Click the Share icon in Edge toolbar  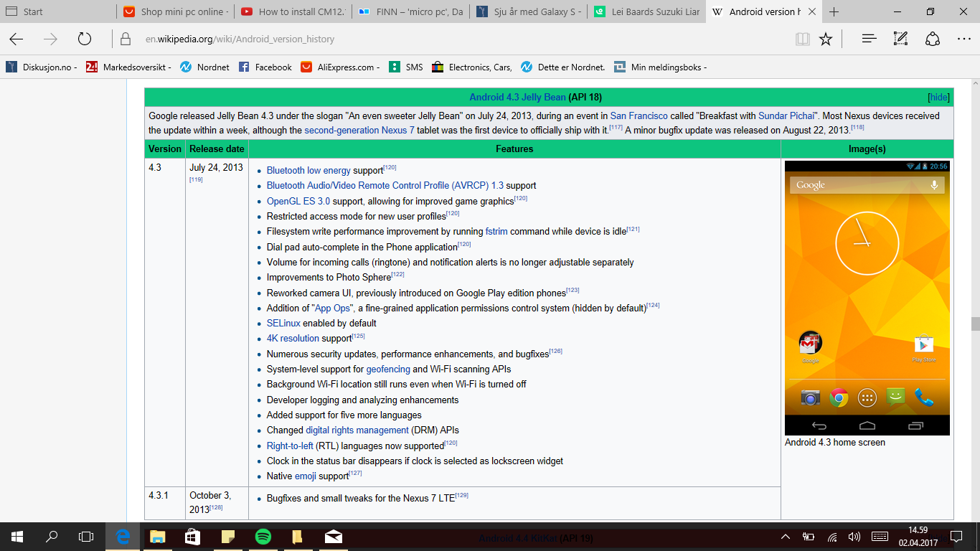coord(933,39)
